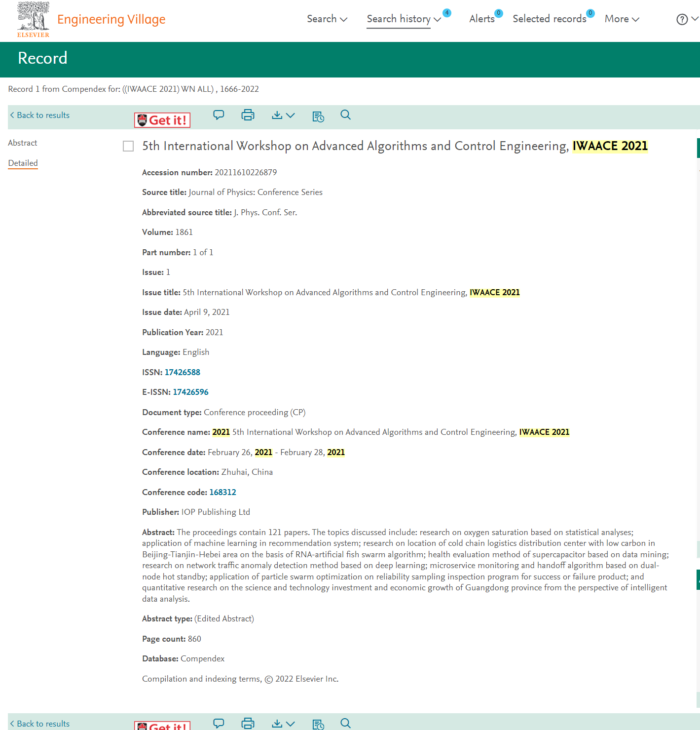This screenshot has width=700, height=730.
Task: Click ISSN 17426588 link
Action: [x=183, y=372]
